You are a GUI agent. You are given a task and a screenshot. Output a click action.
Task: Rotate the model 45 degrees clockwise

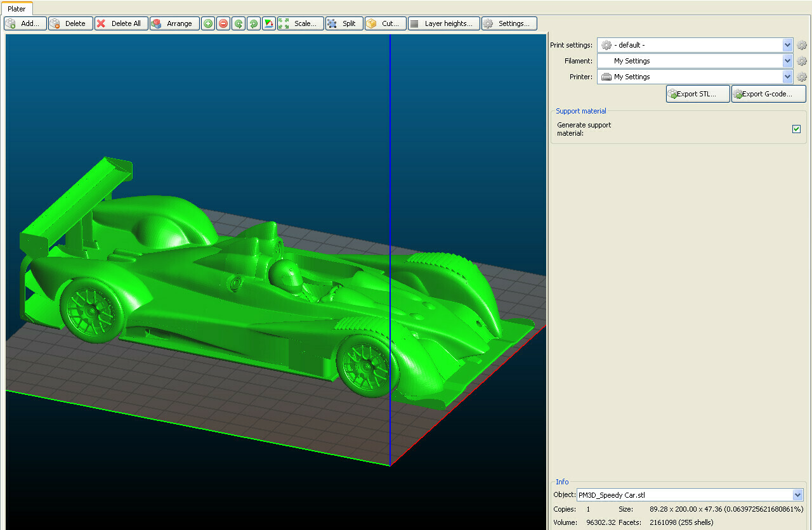pyautogui.click(x=253, y=23)
